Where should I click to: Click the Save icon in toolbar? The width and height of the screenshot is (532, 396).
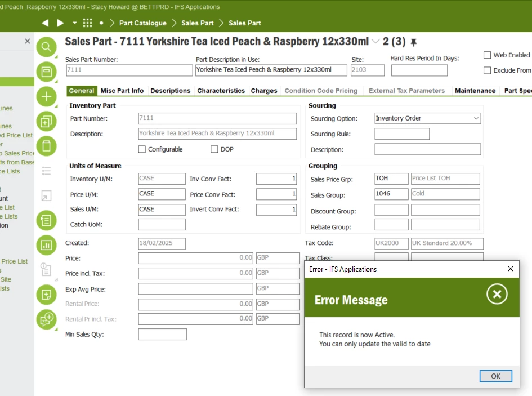pyautogui.click(x=47, y=72)
